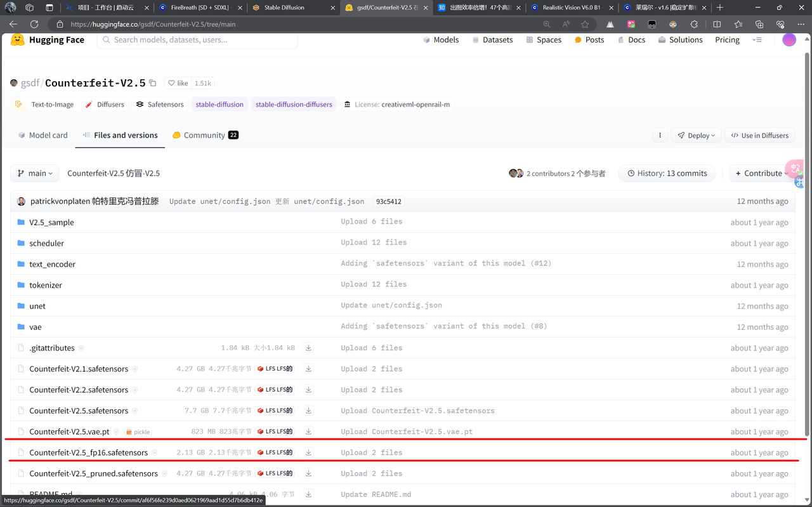812x507 pixels.
Task: Click the stable-diffusion tag
Action: 219,104
